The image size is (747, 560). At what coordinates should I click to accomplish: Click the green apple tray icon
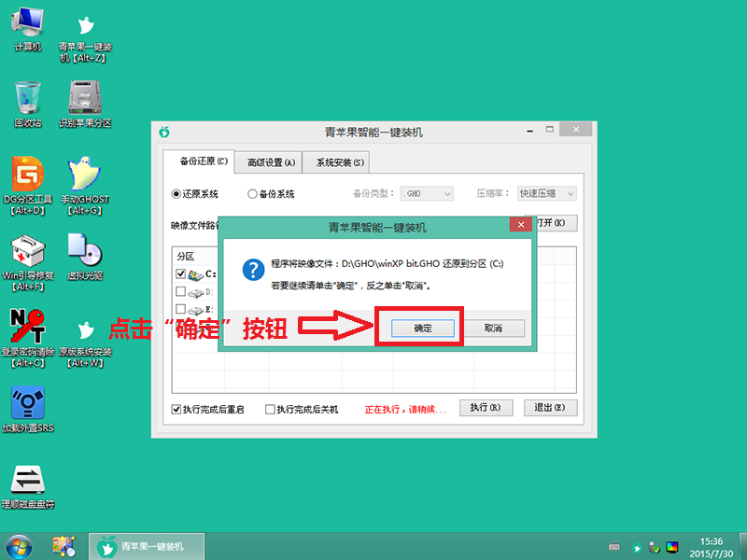tap(635, 549)
